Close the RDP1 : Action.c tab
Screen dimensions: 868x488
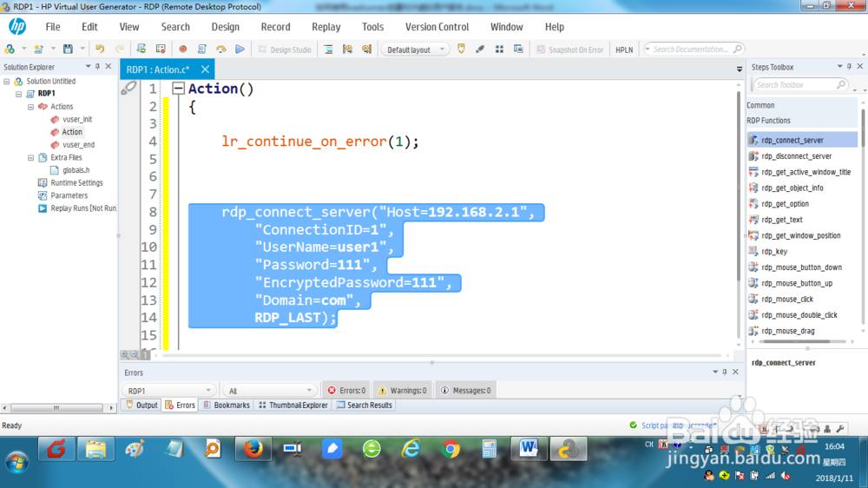(x=206, y=69)
